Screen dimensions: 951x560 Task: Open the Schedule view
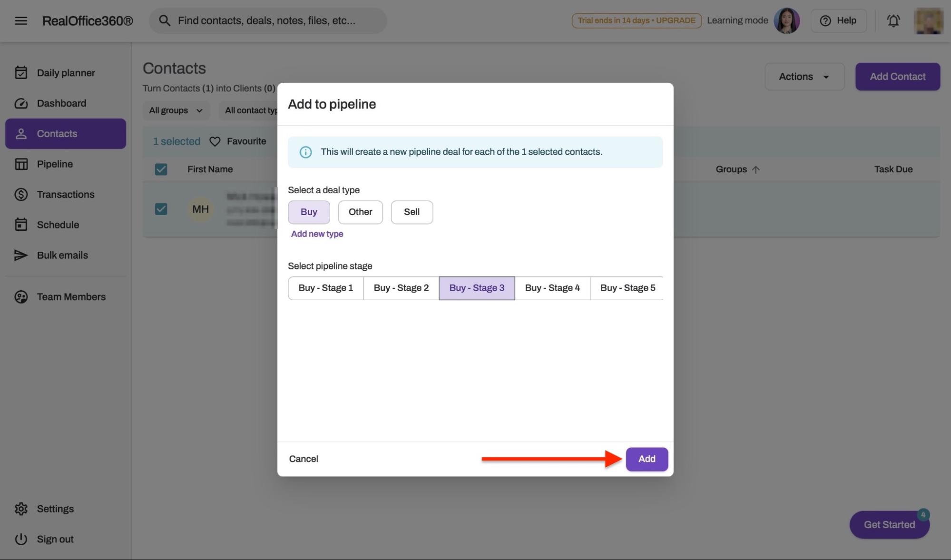pyautogui.click(x=58, y=224)
